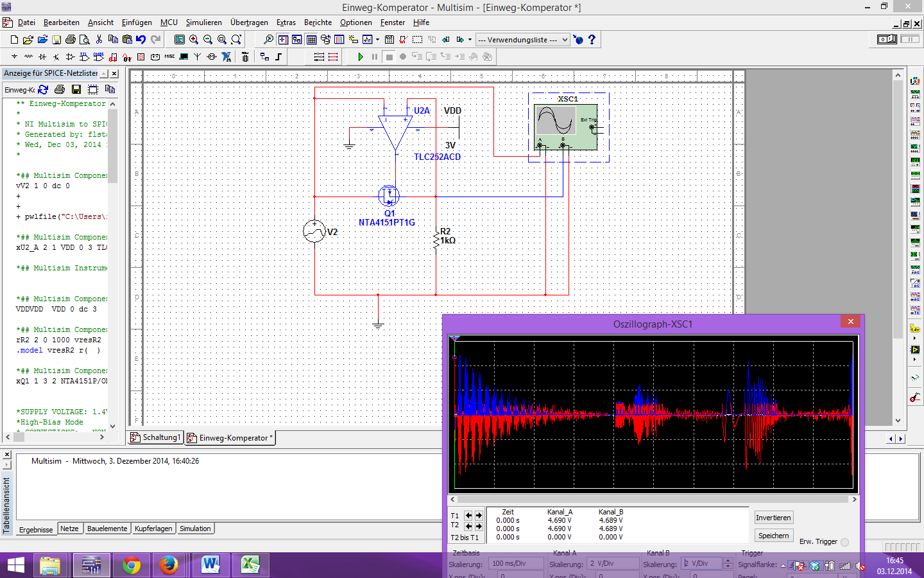Move cursor T1 left
The image size is (924, 578).
468,515
